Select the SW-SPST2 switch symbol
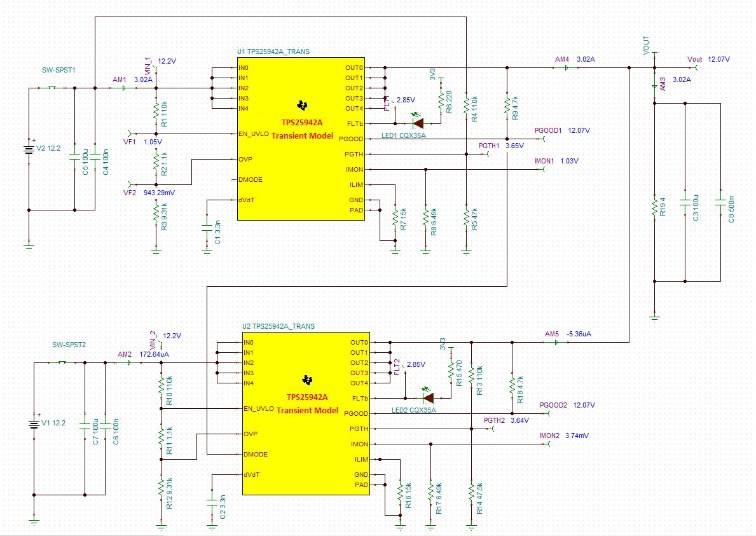Viewport: 756px width, 536px height. 62,362
